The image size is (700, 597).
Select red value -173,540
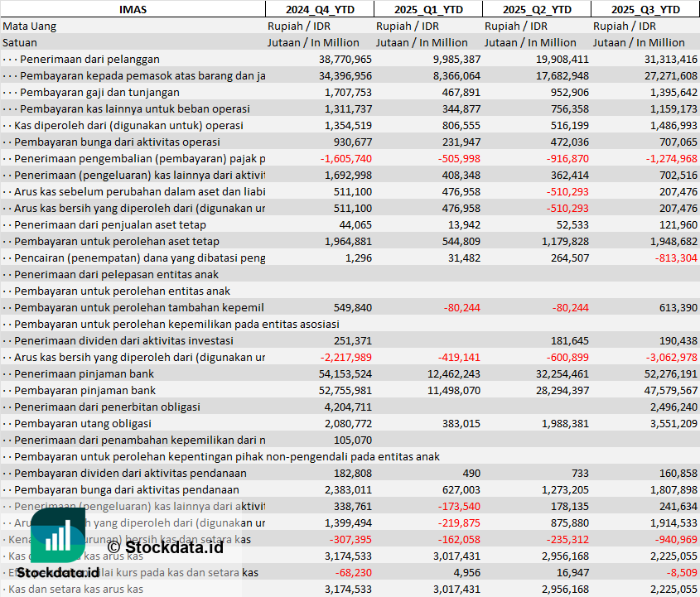(x=459, y=506)
